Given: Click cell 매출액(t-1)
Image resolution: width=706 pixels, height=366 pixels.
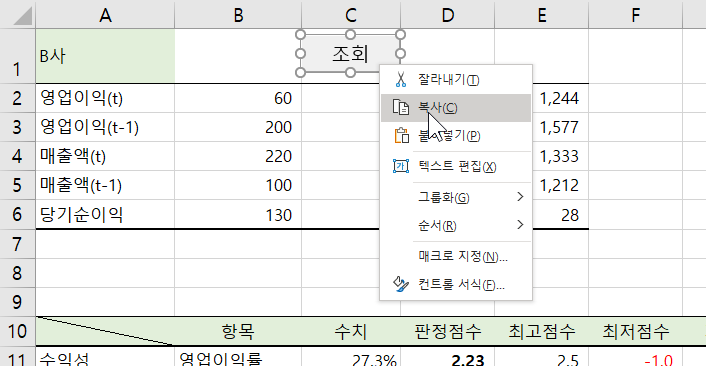Looking at the screenshot, I should click(105, 185).
